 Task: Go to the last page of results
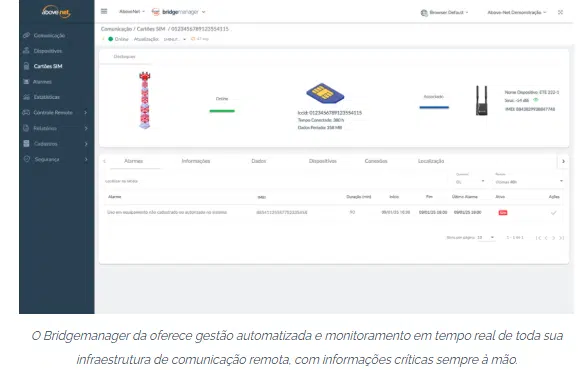(x=561, y=238)
